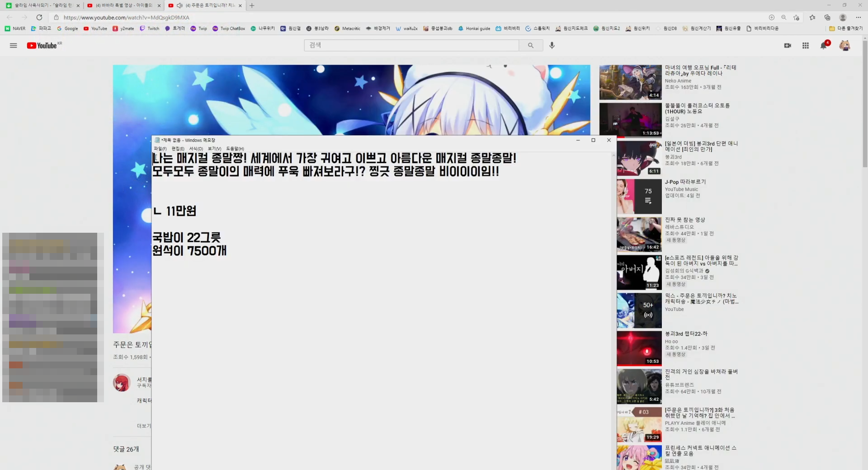The image size is (868, 470).
Task: Open browser settings and more ellipsis
Action: [859, 17]
